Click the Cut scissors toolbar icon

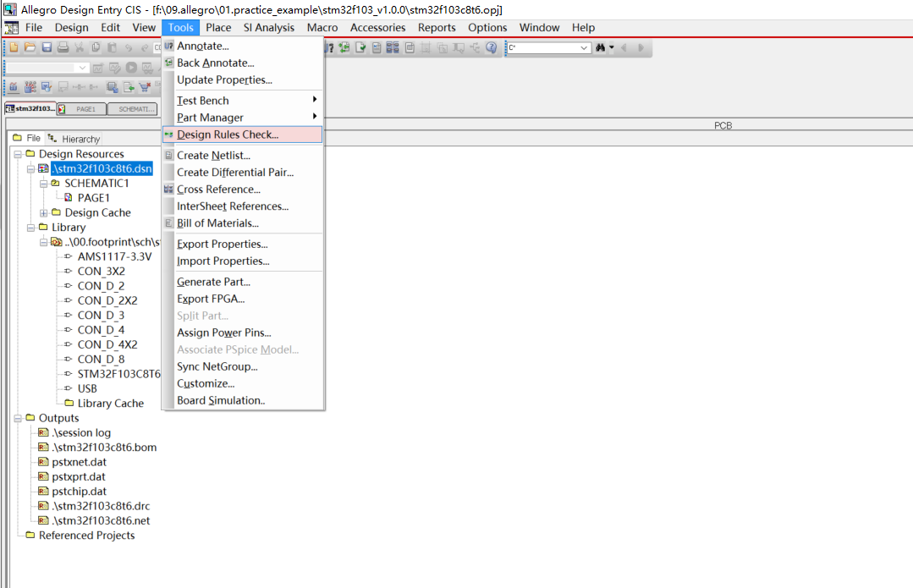(80, 47)
